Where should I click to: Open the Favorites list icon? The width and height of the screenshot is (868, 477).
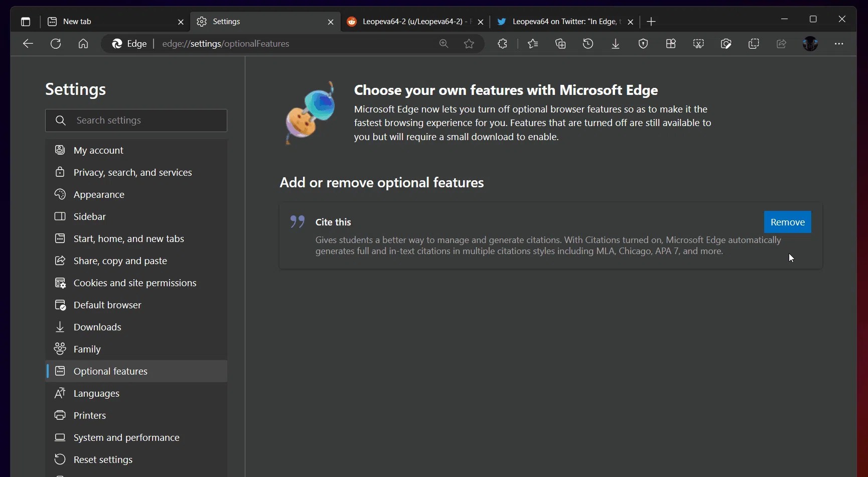click(533, 44)
